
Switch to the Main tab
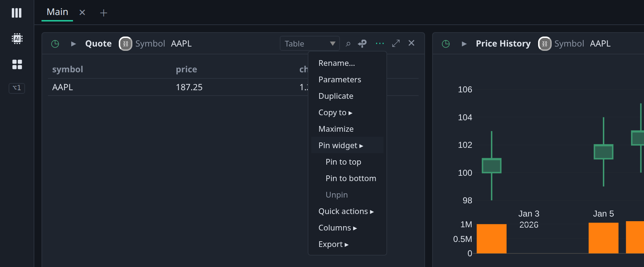pyautogui.click(x=57, y=12)
